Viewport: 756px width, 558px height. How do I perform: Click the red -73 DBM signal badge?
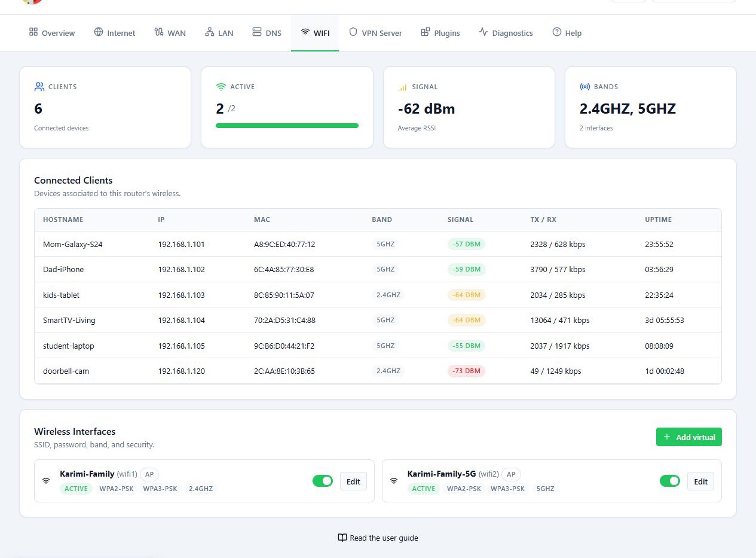click(467, 371)
